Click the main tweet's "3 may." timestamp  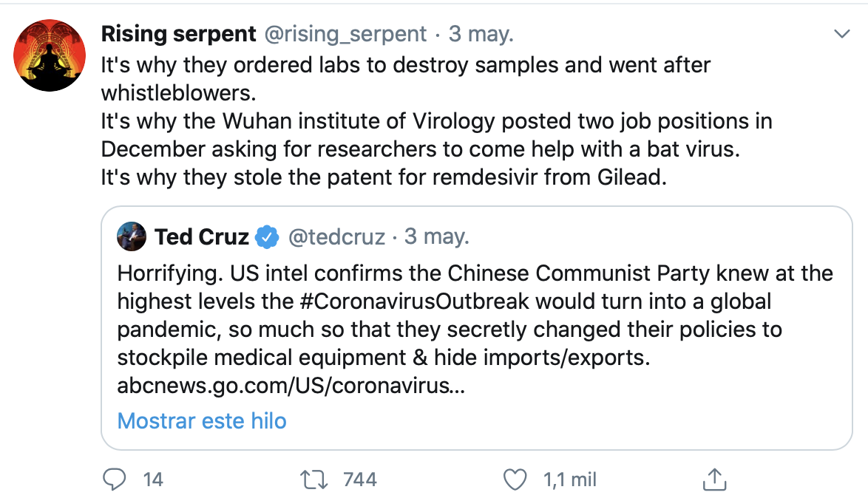pyautogui.click(x=481, y=33)
